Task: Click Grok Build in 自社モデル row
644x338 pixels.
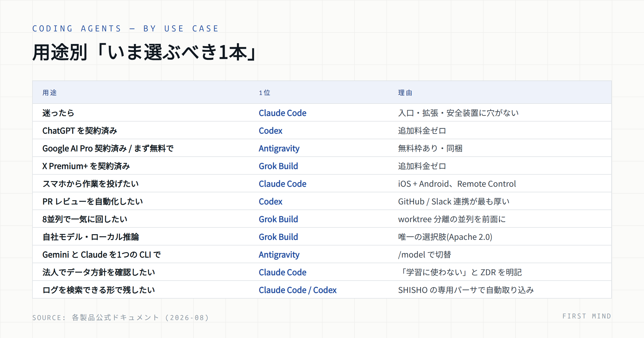Action: [x=278, y=237]
